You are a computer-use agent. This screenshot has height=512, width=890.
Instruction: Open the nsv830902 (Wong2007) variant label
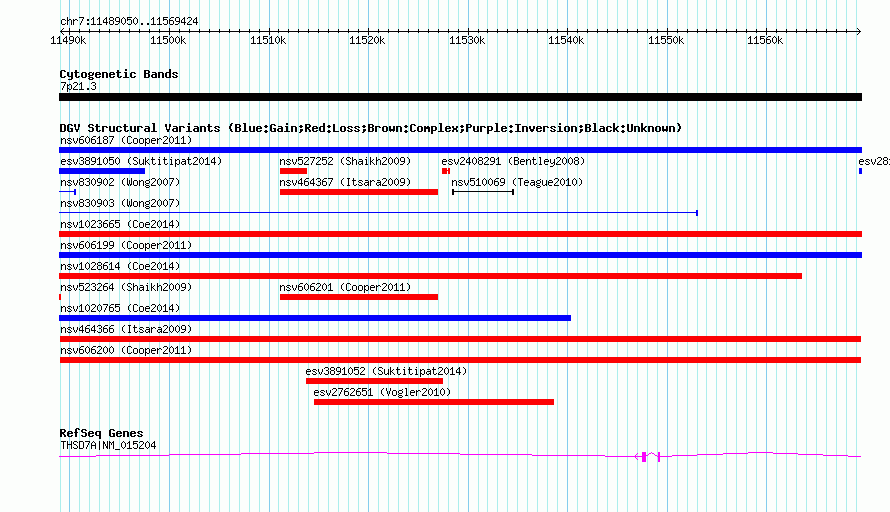pyautogui.click(x=120, y=182)
